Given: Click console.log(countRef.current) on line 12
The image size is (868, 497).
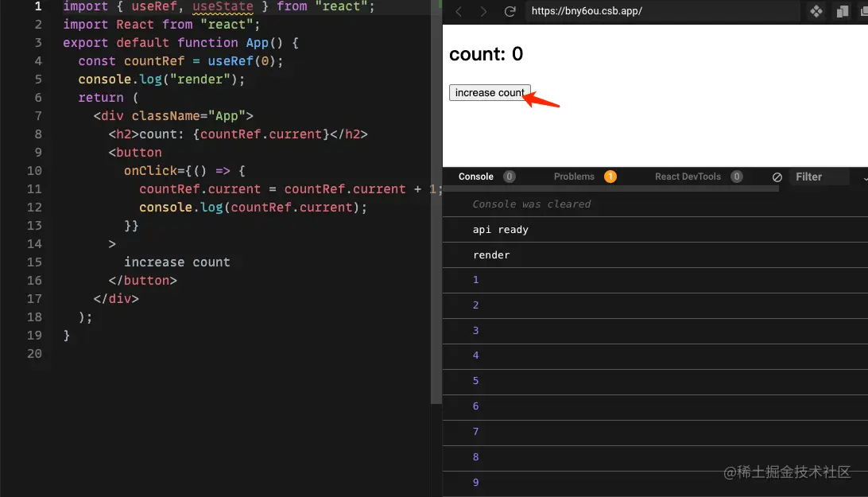Looking at the screenshot, I should [253, 208].
